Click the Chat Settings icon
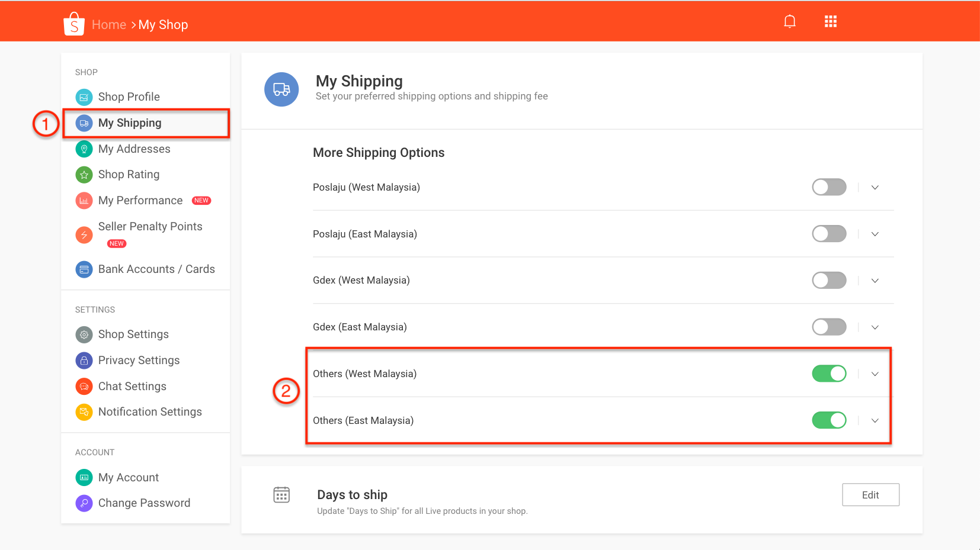980x550 pixels. point(84,387)
